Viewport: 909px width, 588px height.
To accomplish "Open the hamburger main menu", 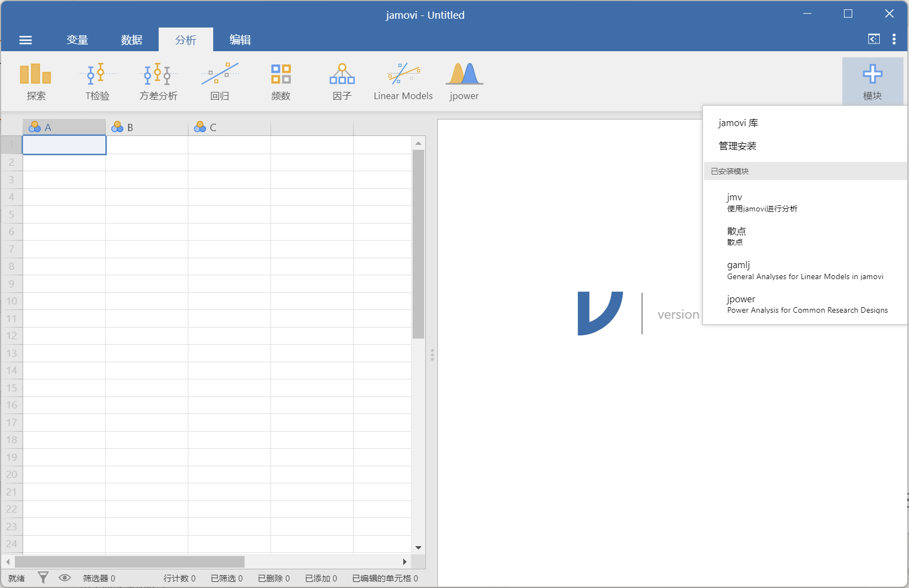I will pos(25,40).
